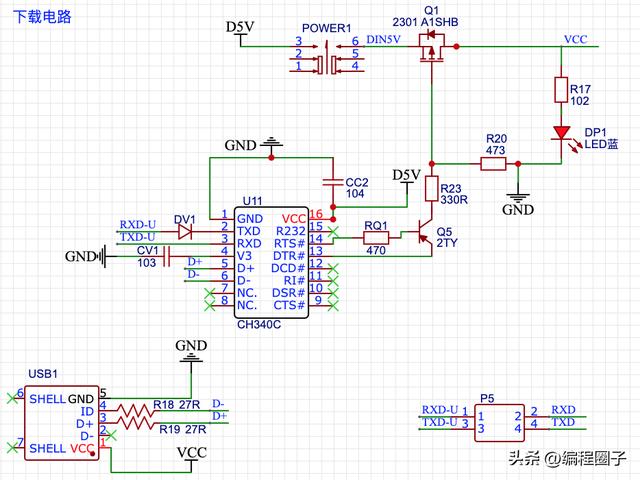Click the R20 resistor body
This screenshot has width=640, height=480.
point(493,164)
